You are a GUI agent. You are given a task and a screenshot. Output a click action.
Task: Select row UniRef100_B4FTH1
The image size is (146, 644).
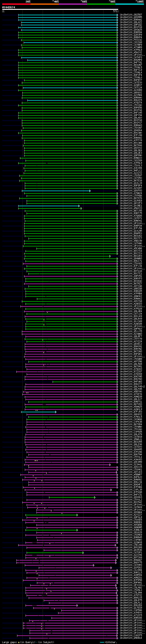click(131, 63)
